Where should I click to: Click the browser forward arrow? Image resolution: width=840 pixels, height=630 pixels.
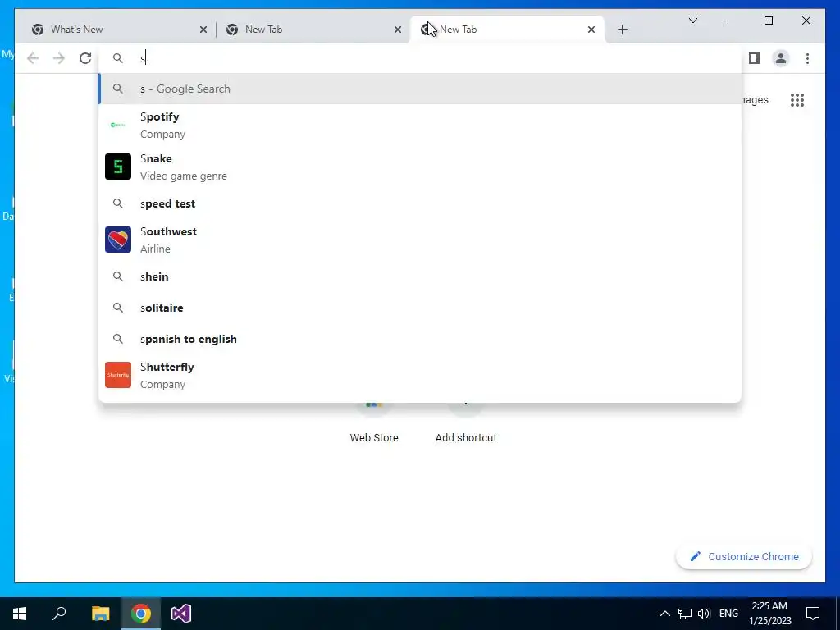pos(59,58)
